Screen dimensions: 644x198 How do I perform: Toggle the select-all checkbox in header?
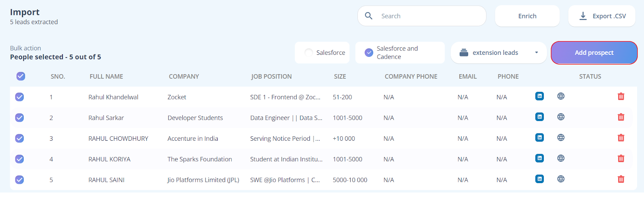(21, 76)
